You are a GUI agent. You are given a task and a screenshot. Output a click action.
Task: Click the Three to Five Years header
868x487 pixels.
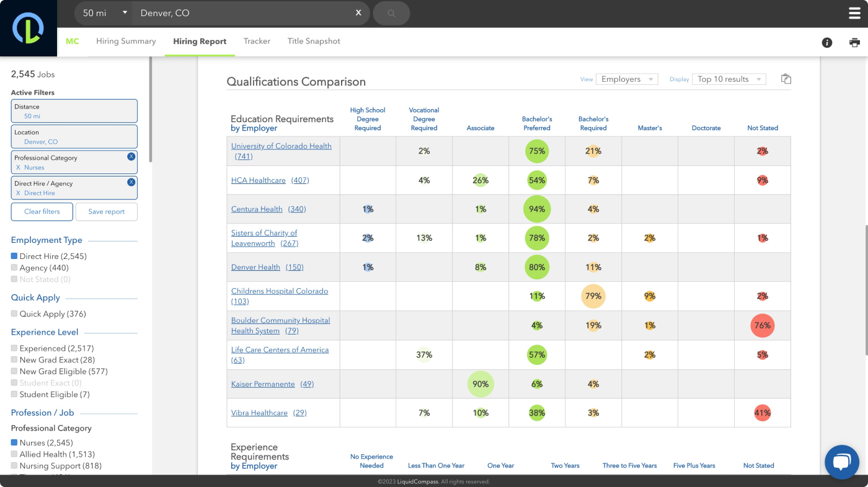[x=630, y=465]
